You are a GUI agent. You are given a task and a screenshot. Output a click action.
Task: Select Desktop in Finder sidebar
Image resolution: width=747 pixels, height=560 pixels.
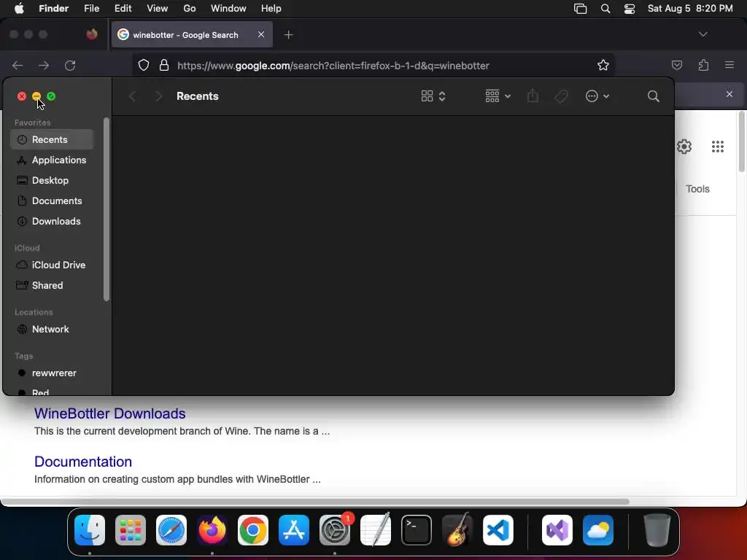52,181
